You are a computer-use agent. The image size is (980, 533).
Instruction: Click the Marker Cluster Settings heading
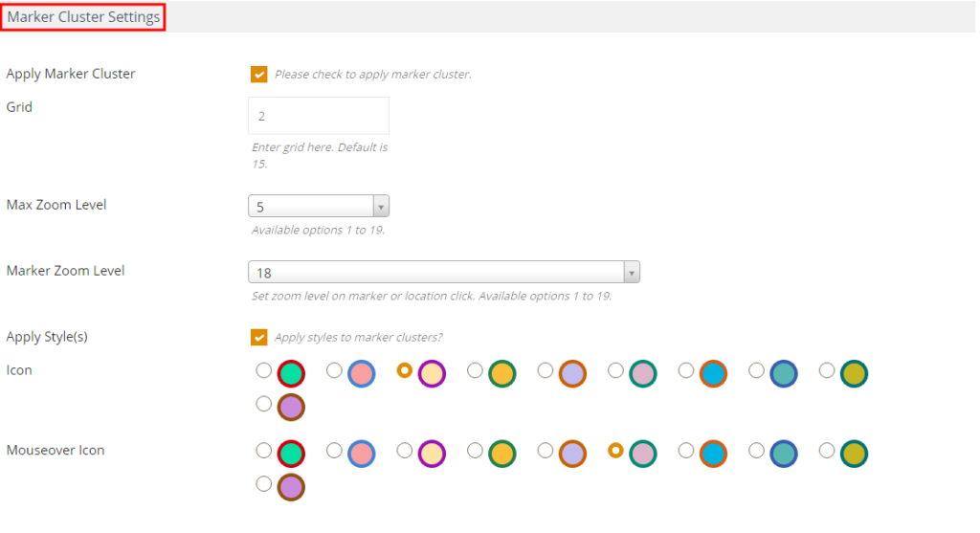[83, 17]
